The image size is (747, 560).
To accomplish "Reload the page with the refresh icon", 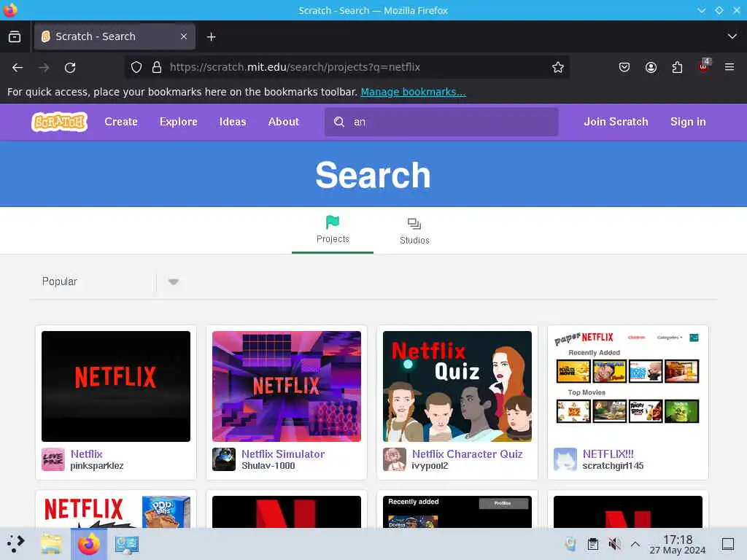I will click(70, 68).
